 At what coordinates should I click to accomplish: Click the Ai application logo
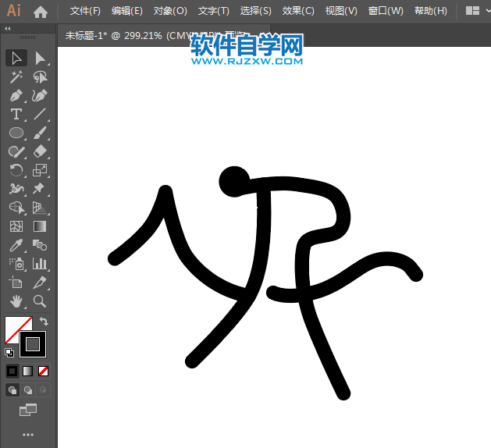pos(14,11)
